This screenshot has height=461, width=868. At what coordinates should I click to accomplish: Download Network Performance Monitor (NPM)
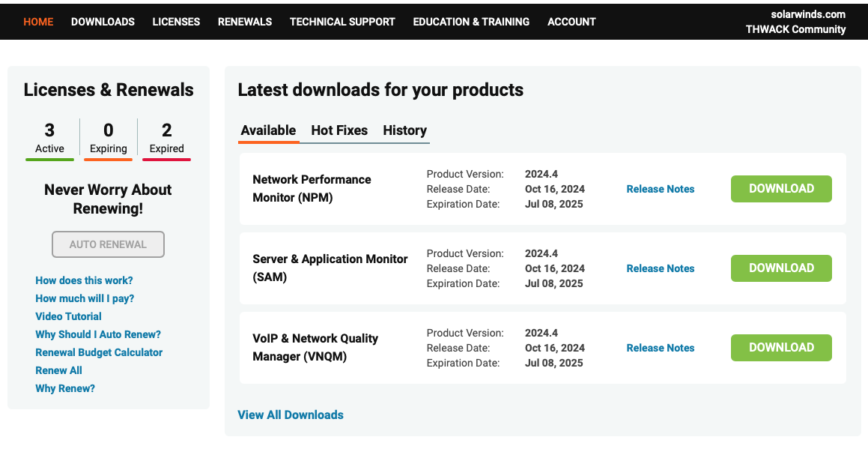click(781, 189)
